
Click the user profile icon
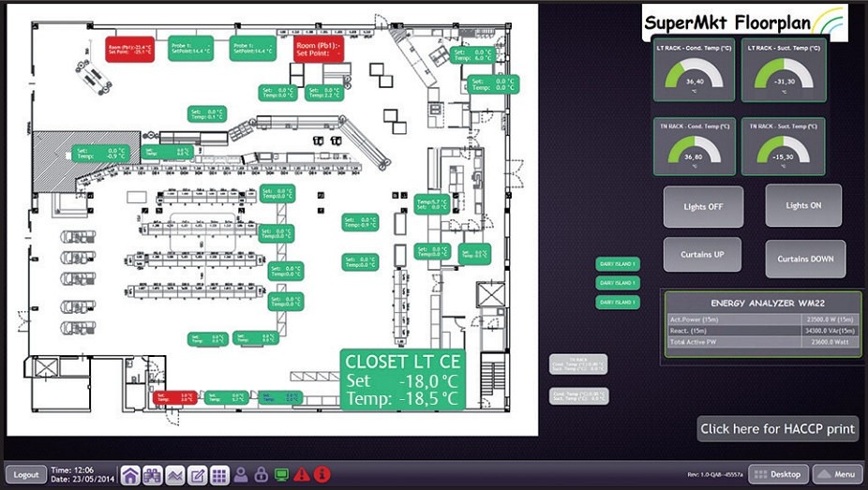tap(241, 474)
